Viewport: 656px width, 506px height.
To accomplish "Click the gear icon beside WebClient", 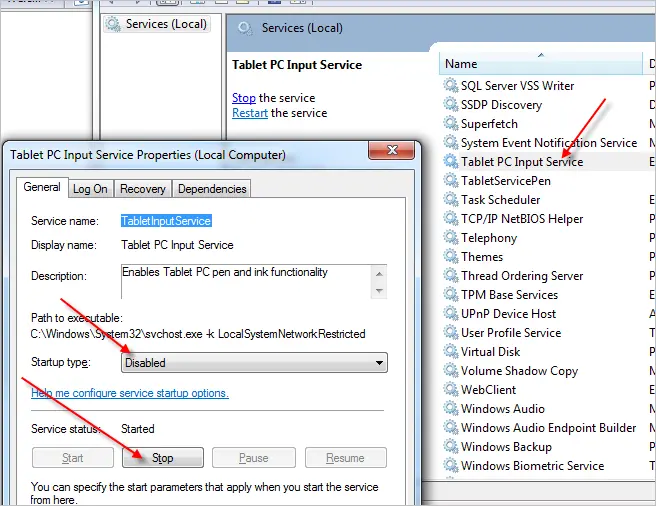I will [x=451, y=389].
